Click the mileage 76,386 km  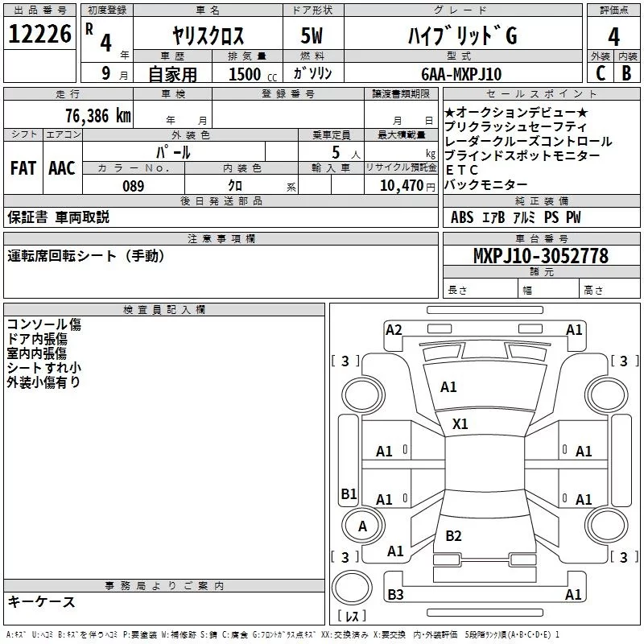pos(98,115)
